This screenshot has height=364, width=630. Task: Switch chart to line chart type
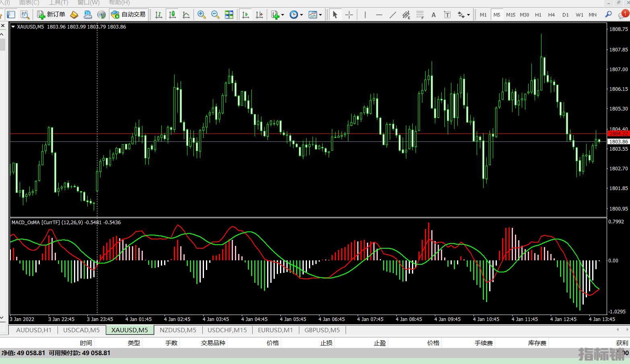186,15
